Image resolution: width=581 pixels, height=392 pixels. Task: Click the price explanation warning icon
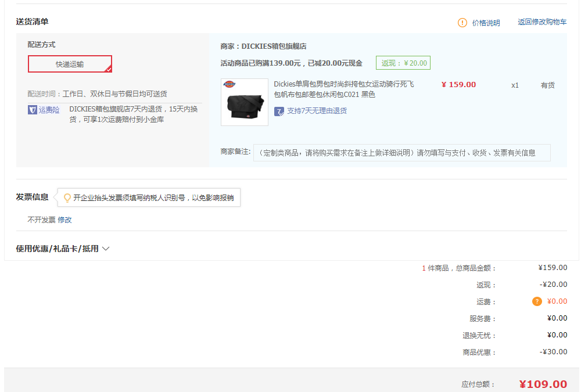click(x=462, y=23)
